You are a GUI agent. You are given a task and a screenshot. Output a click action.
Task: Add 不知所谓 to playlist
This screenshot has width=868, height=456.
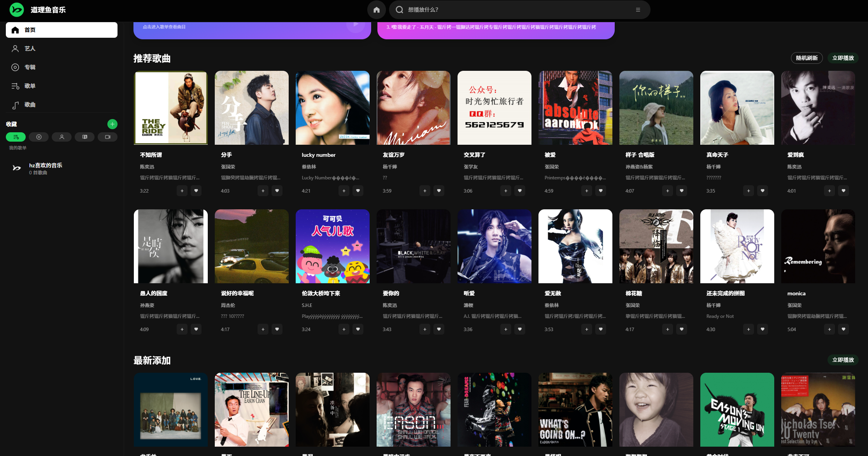coord(182,191)
